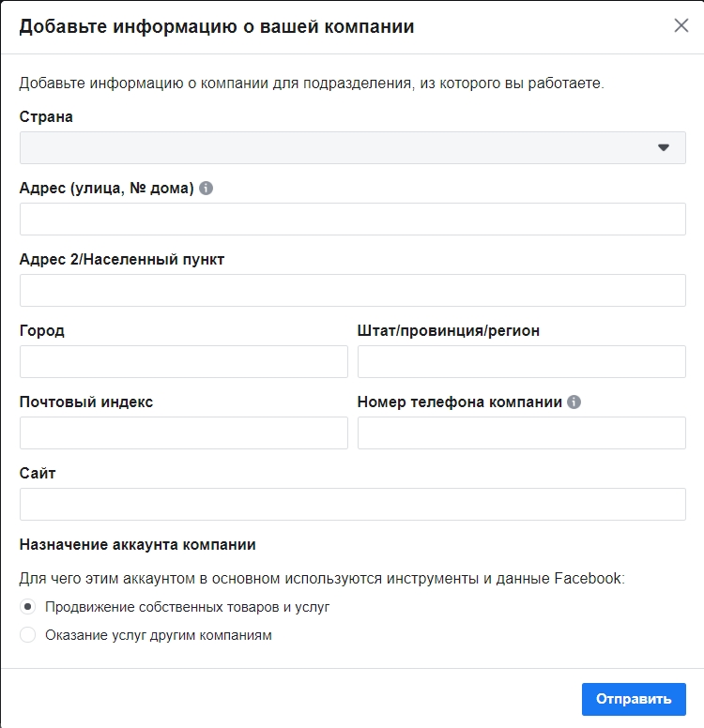The width and height of the screenshot is (704, 728).
Task: Focus the Штат/провинция/регион field
Action: [521, 361]
